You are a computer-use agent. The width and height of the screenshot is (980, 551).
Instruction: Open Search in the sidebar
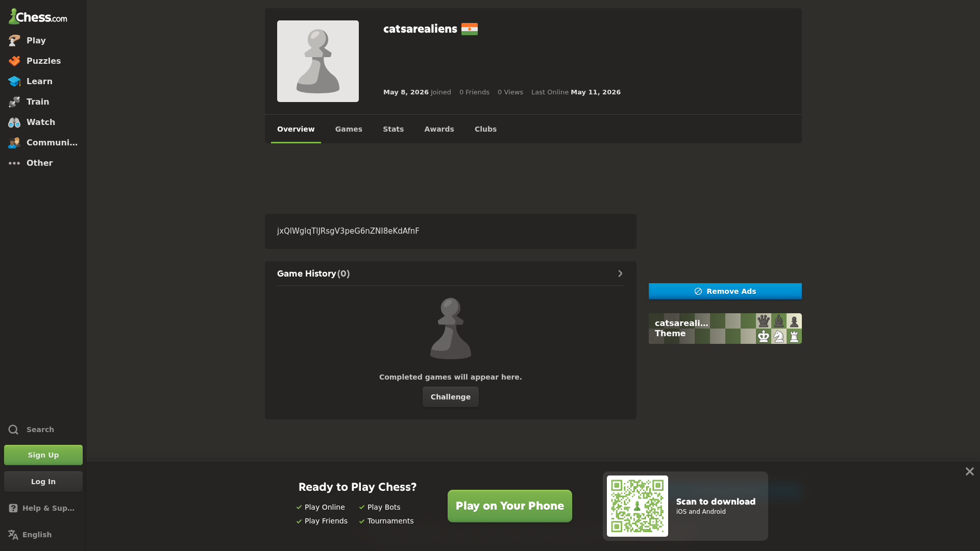[43, 430]
